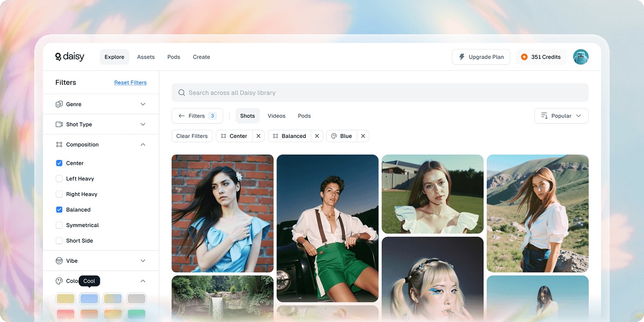Viewport: 644px width, 322px height.
Task: Select the Genre filter's masks icon
Action: click(x=58, y=104)
